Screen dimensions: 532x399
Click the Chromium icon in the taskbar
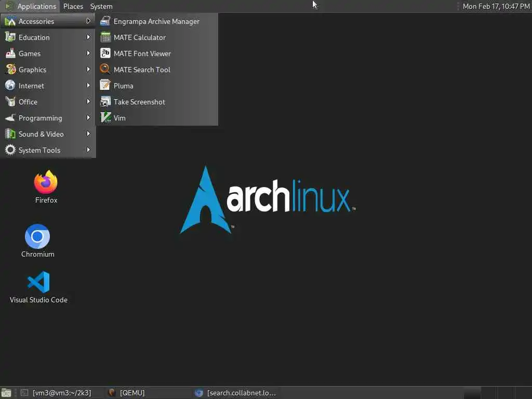(199, 393)
